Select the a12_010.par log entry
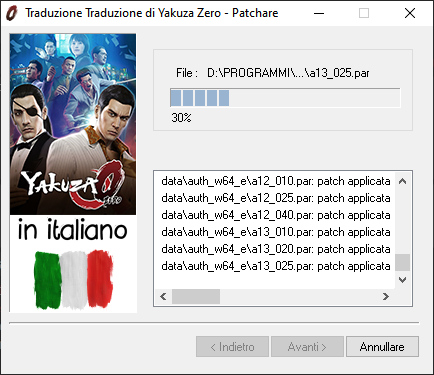Viewport: 434px width, 375px height. click(276, 181)
